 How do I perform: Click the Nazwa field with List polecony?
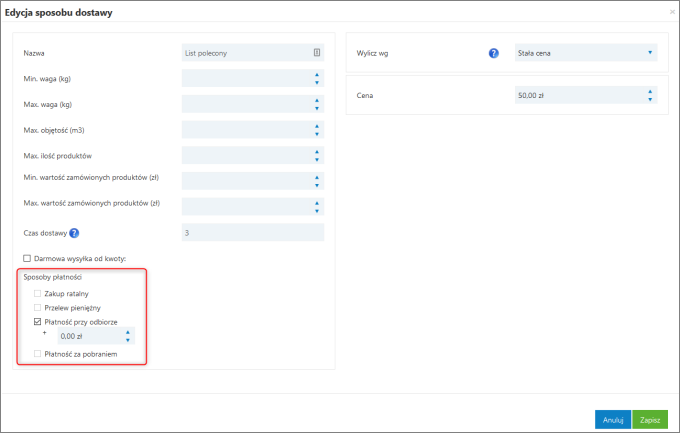click(253, 52)
